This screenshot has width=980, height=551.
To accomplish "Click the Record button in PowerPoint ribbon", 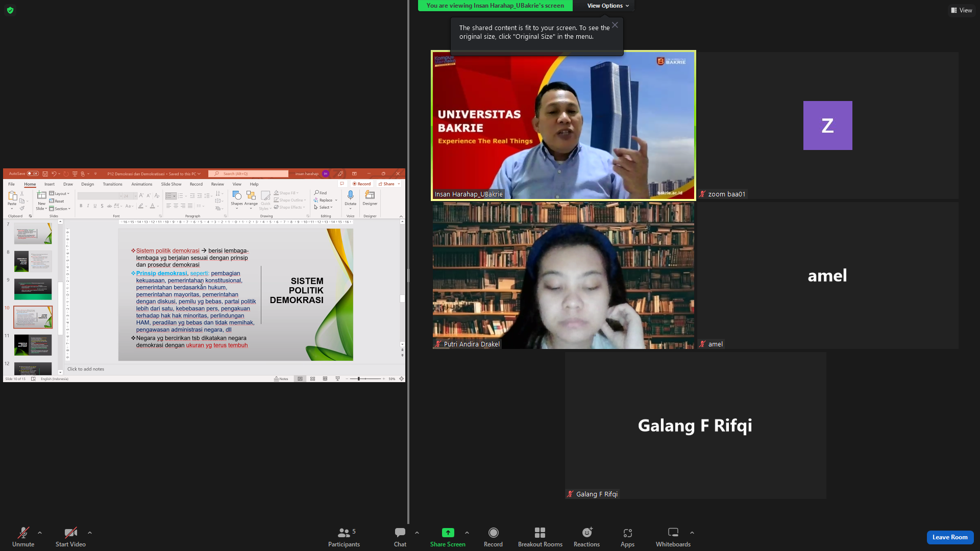I will coord(362,184).
